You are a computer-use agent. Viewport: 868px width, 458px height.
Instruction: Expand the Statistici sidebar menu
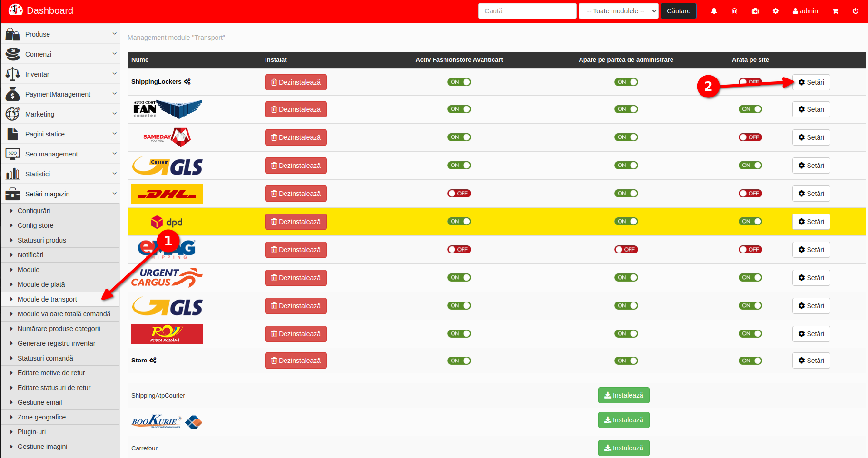[60, 174]
